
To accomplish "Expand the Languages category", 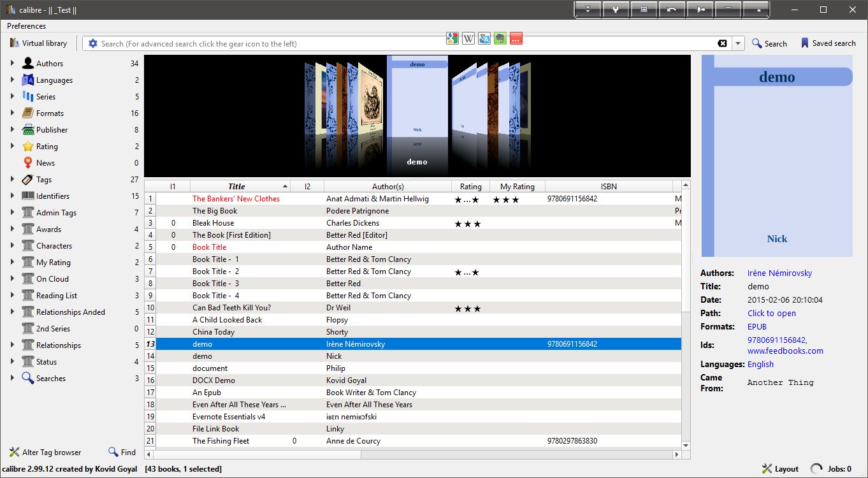I will pos(12,80).
